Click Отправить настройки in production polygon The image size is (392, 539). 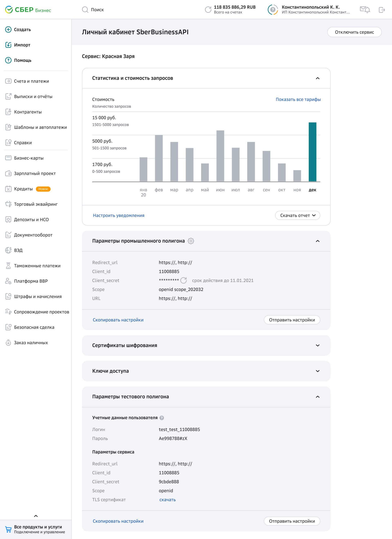[x=292, y=320]
